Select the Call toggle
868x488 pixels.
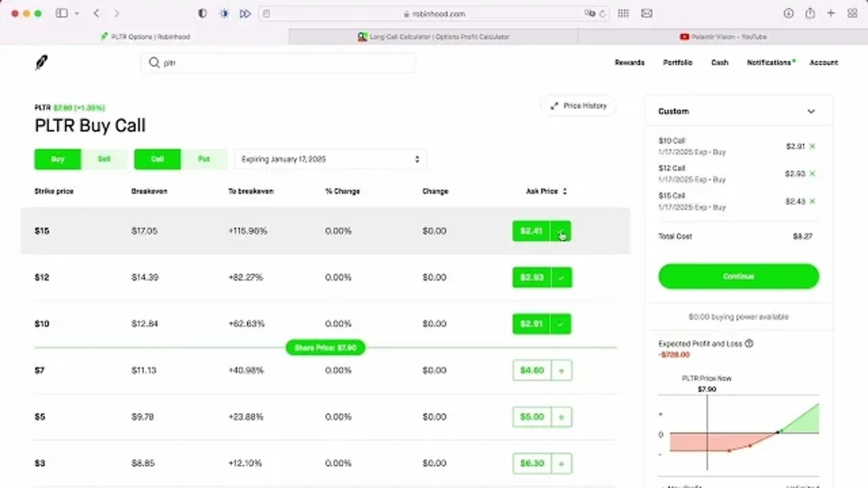157,159
